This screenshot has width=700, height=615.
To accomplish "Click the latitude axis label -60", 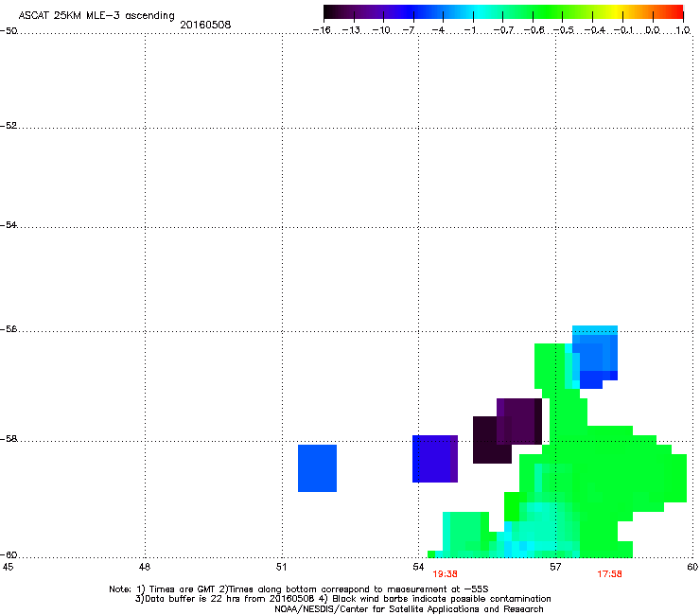I will pos(9,555).
